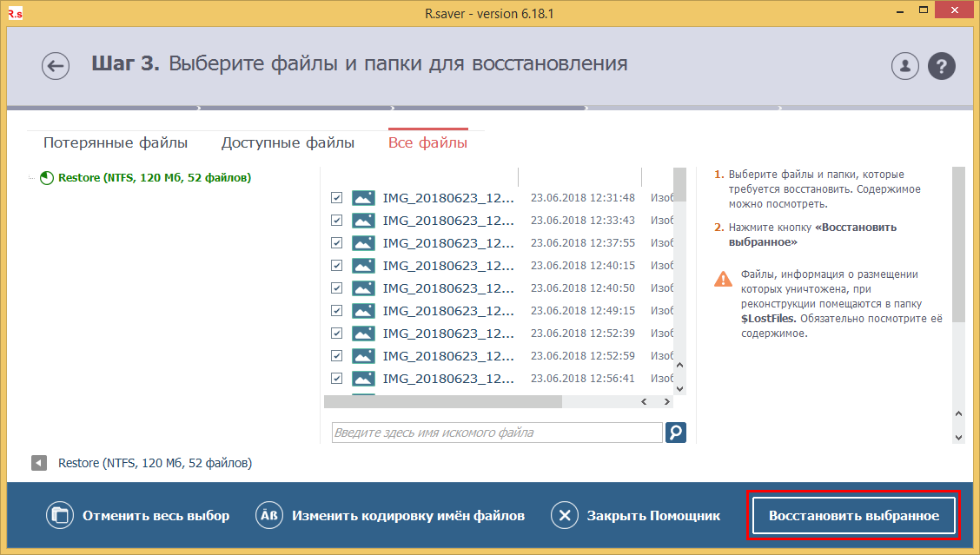Click the circled X icon of Закрыть Помощник
This screenshot has height=555, width=980.
[x=565, y=516]
